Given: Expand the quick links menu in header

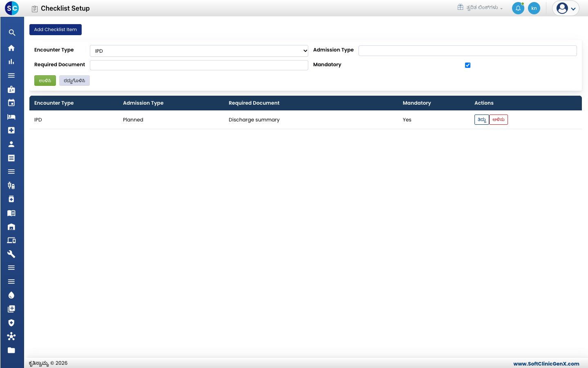Looking at the screenshot, I should pos(480,7).
